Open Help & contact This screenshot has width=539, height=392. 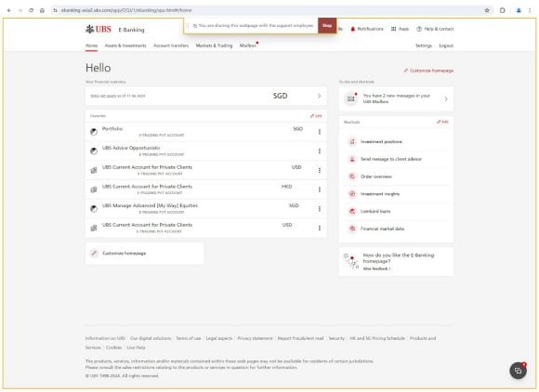point(435,29)
